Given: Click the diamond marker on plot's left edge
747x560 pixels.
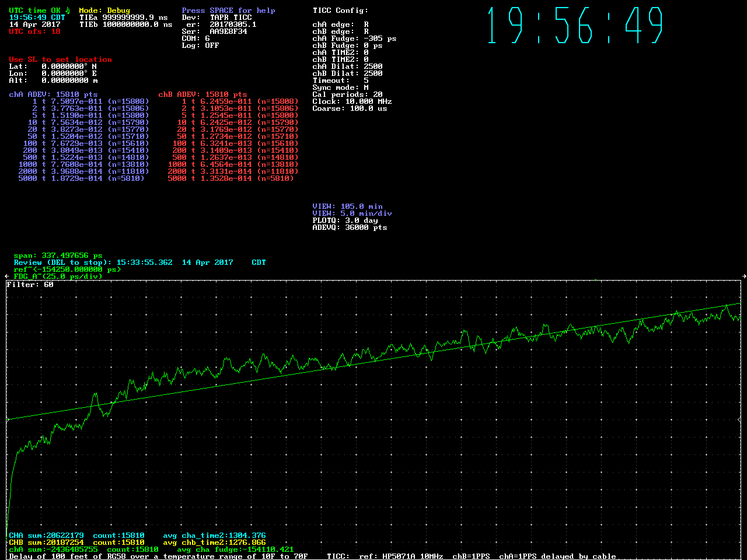Looking at the screenshot, I should (x=8, y=419).
